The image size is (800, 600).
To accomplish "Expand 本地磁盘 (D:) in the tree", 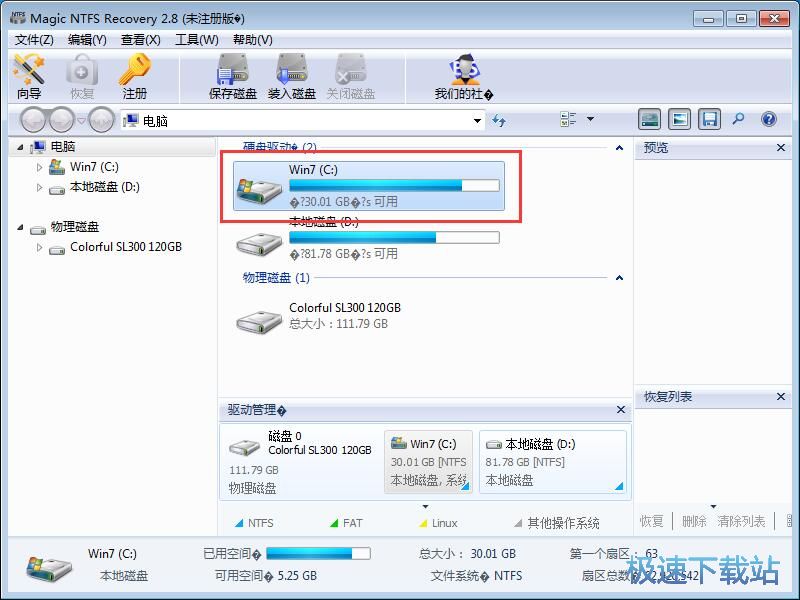I will click(x=39, y=187).
